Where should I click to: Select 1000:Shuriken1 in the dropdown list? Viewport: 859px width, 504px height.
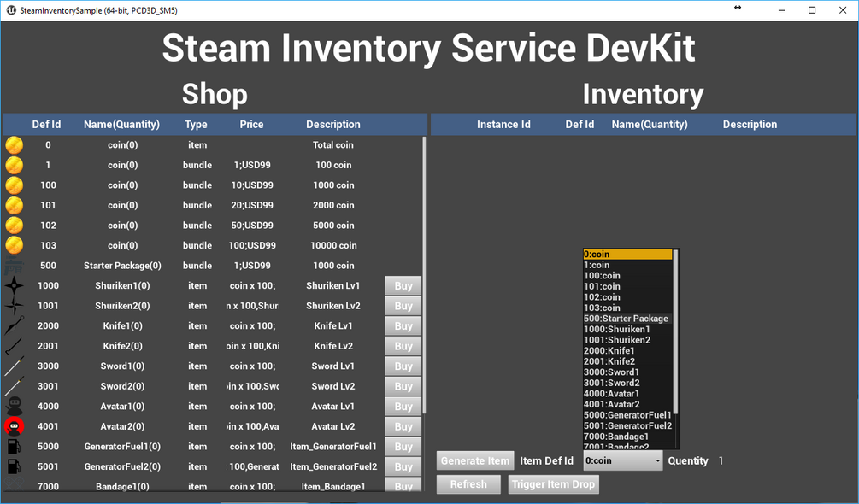628,330
